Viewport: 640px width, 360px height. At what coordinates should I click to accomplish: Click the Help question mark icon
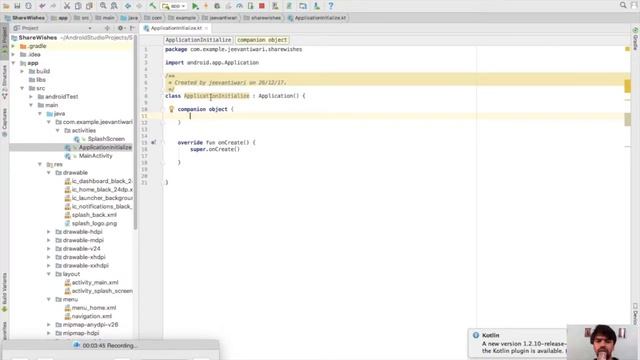331,6
